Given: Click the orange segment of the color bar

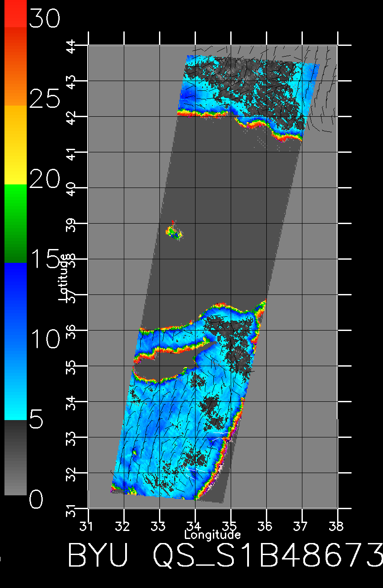Looking at the screenshot, I should click(15, 66).
